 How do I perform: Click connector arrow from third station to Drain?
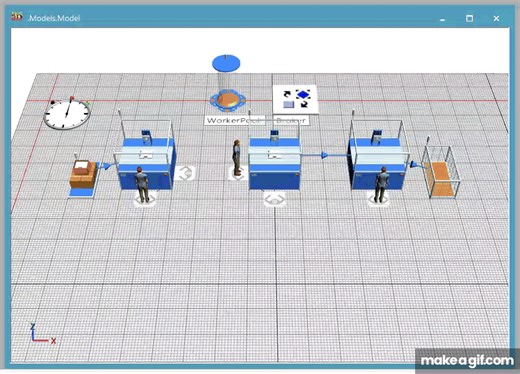(414, 165)
